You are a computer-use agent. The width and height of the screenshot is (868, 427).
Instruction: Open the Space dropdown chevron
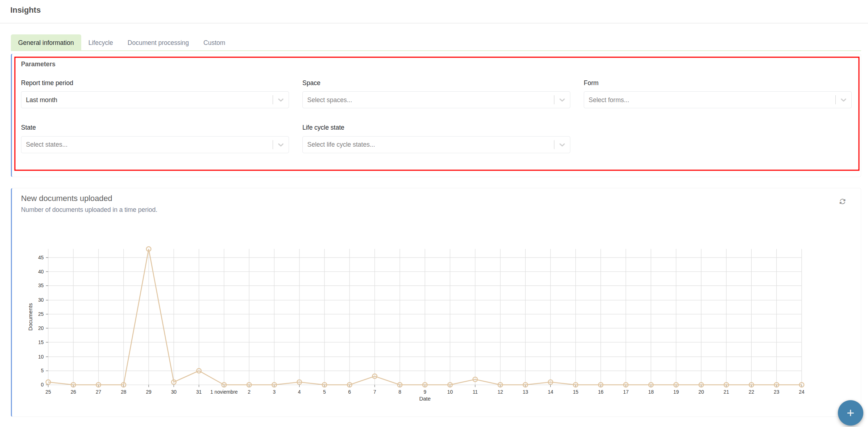point(562,100)
